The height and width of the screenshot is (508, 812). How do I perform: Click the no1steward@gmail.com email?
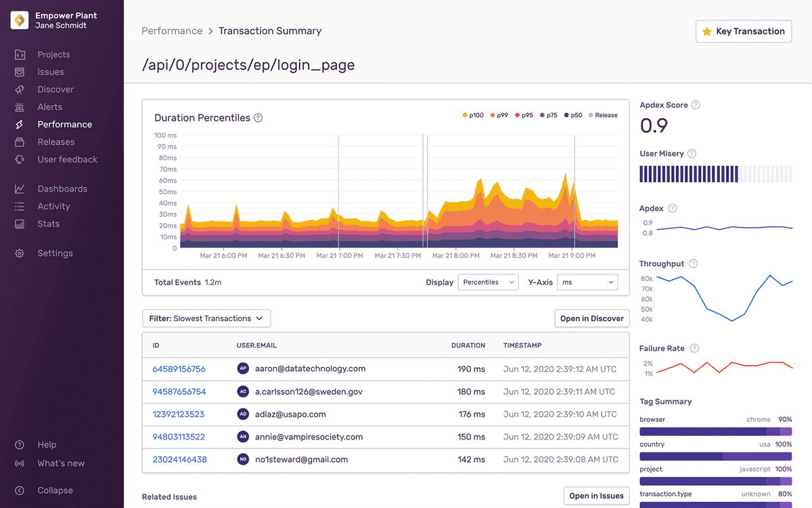pos(301,459)
